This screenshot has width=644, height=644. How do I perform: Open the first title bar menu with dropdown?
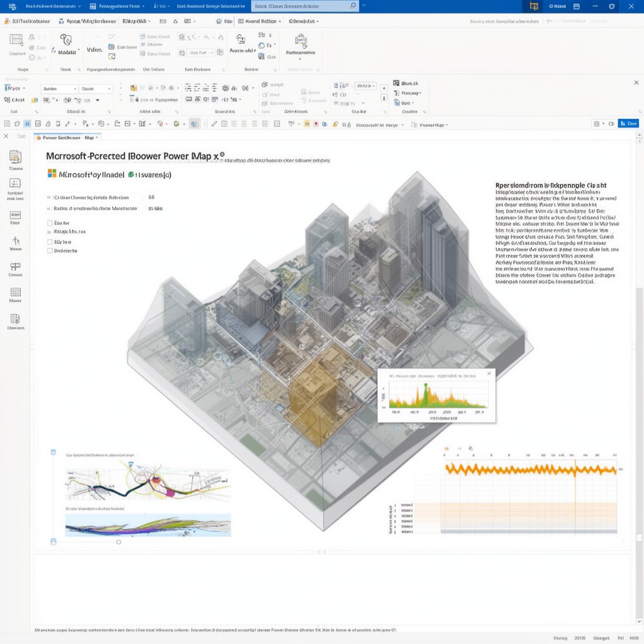[x=53, y=6]
